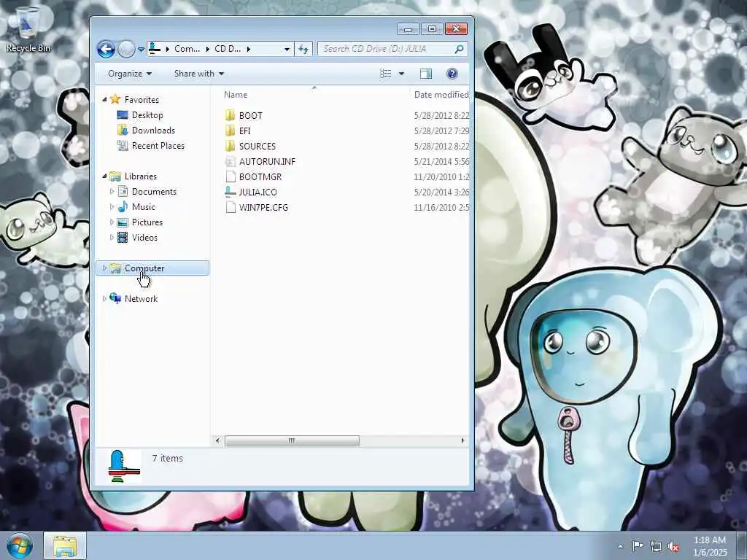Select Libraries in navigation pane
The width and height of the screenshot is (747, 560).
coord(141,176)
